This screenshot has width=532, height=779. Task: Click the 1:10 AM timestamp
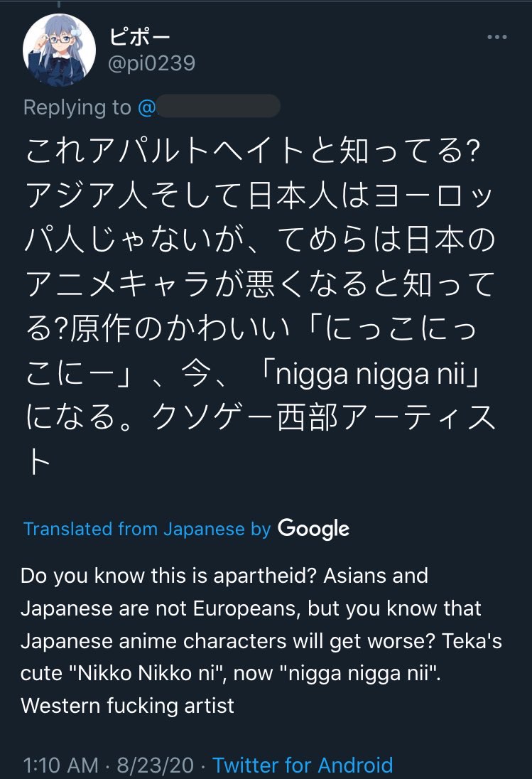pyautogui.click(x=60, y=765)
